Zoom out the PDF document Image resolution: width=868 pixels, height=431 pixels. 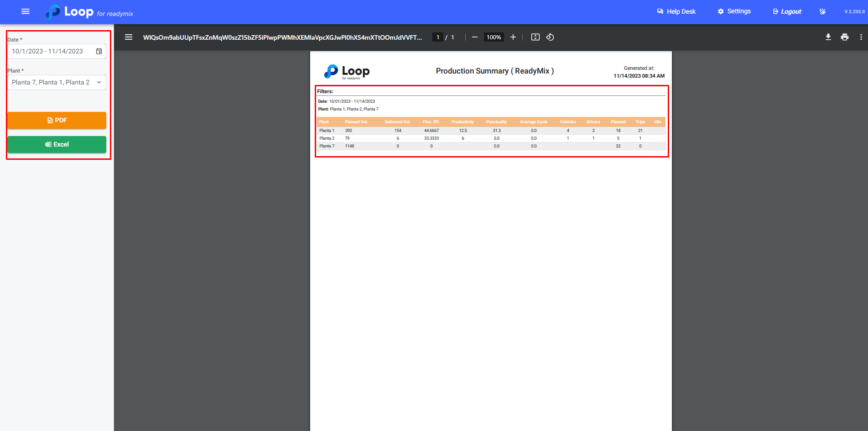475,37
